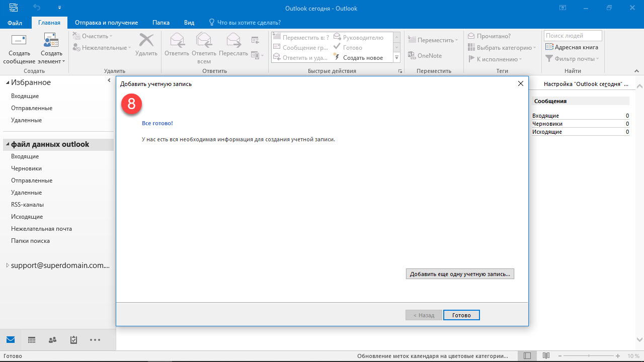644x362 pixels.
Task: Click zoom out minus in status bar
Action: coord(560,356)
